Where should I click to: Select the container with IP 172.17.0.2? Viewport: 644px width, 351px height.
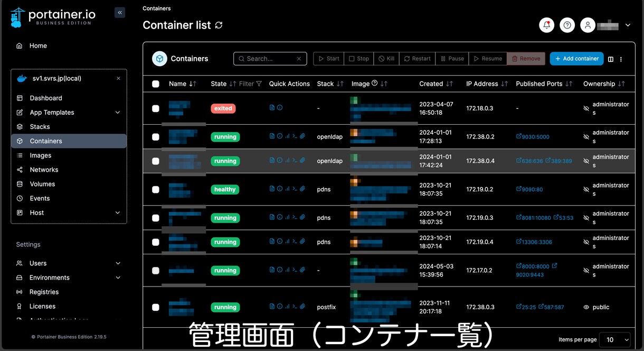tap(156, 271)
